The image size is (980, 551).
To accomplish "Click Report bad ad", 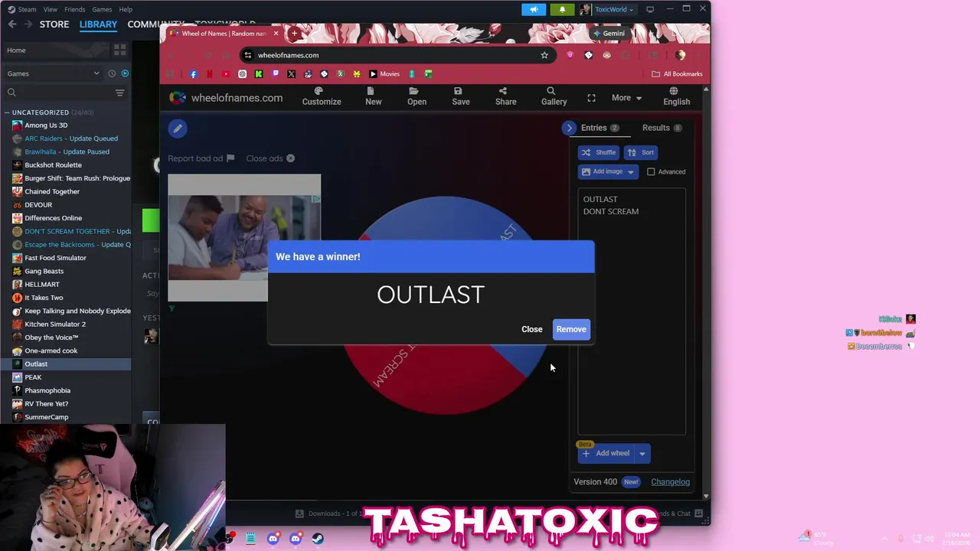I will 201,158.
